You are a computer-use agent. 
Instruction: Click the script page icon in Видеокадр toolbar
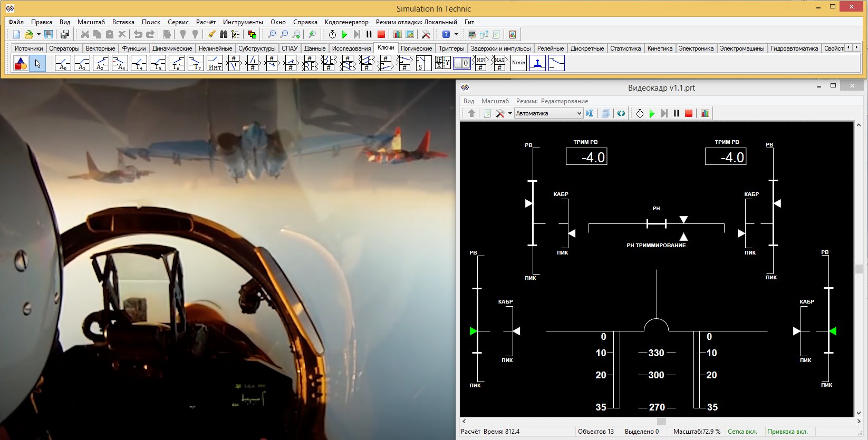(488, 113)
